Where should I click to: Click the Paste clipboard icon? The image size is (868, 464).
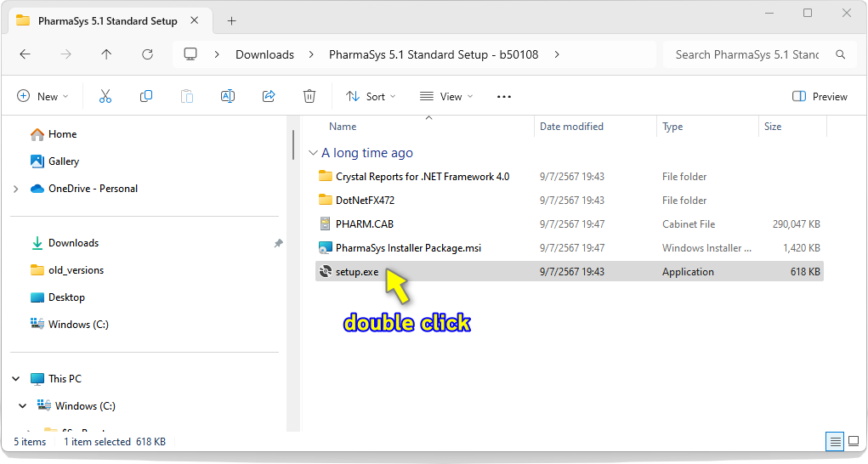187,96
